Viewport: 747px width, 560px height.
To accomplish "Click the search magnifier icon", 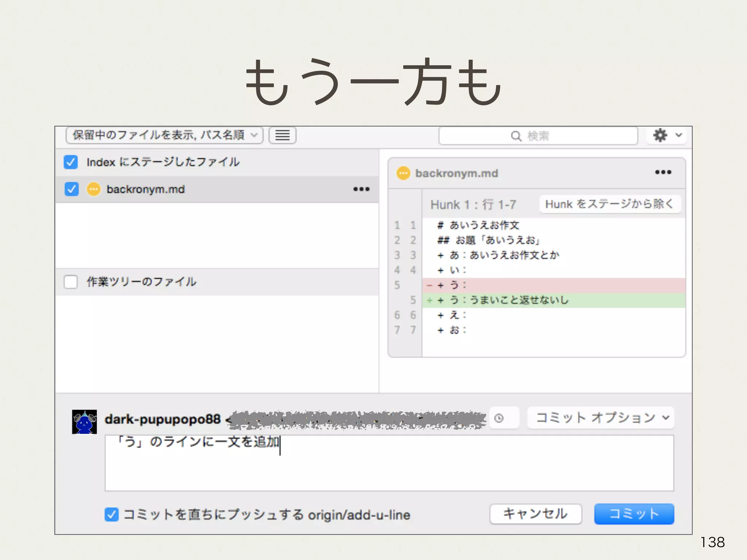I will (x=516, y=136).
